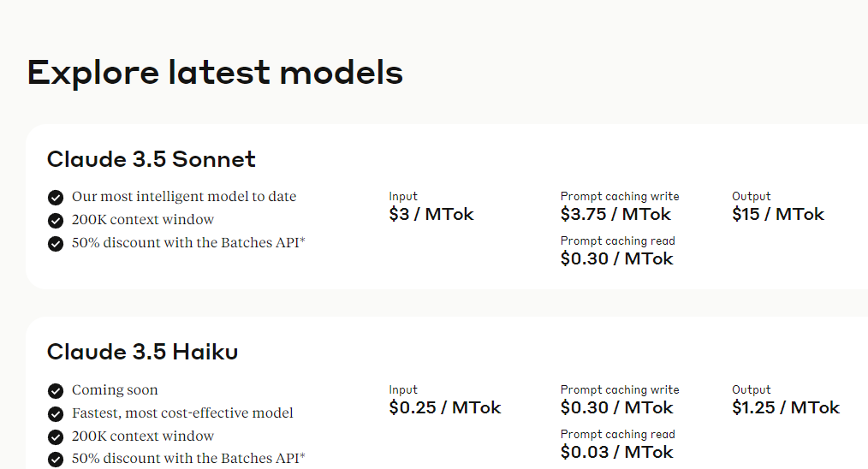This screenshot has height=469, width=868.
Task: Click checkmark icon next to Sonnet 200K context window
Action: click(56, 221)
